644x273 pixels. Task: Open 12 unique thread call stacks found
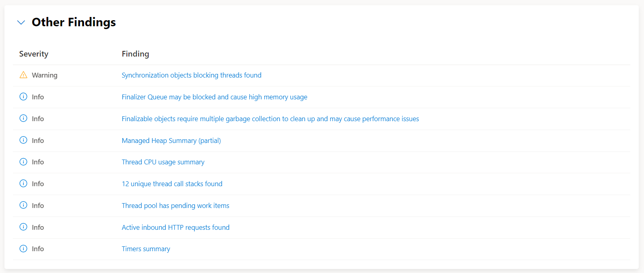(x=172, y=184)
